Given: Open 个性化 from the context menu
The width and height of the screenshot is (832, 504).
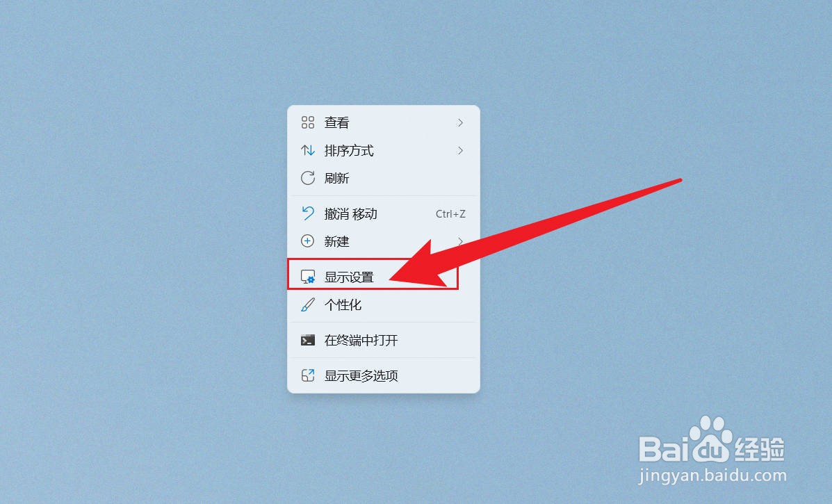Looking at the screenshot, I should [x=343, y=305].
